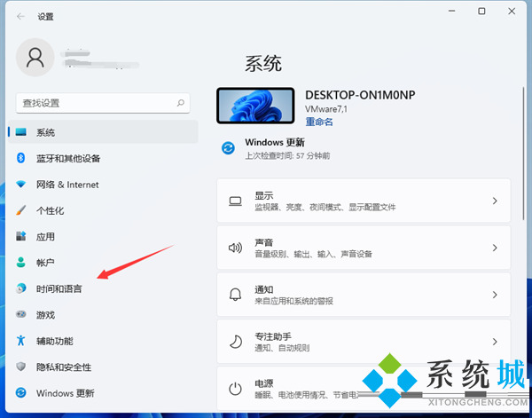This screenshot has width=532, height=418.
Task: Click the VMware7,1 model text
Action: coord(326,109)
